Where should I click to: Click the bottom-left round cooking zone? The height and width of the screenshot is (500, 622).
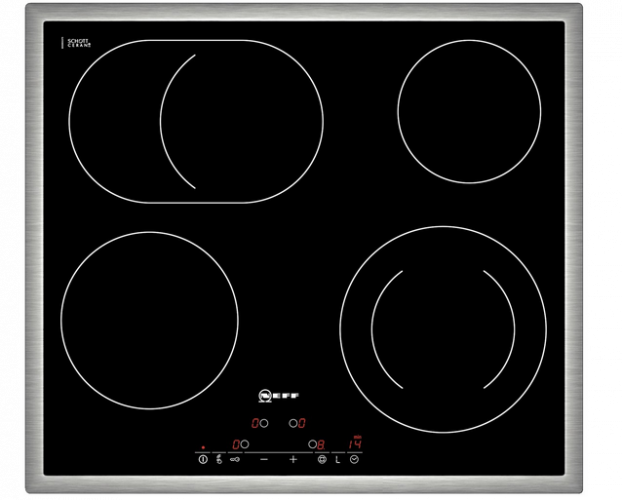[150, 319]
